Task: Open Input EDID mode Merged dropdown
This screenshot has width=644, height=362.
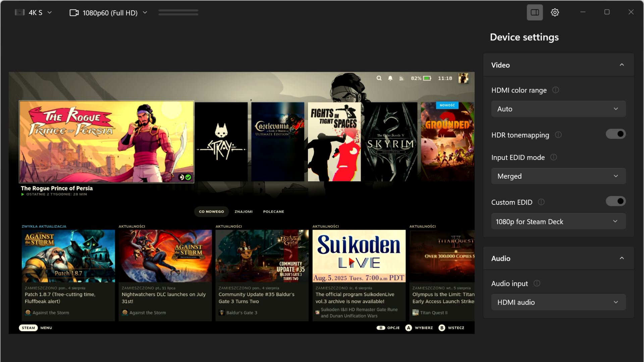Action: click(558, 176)
